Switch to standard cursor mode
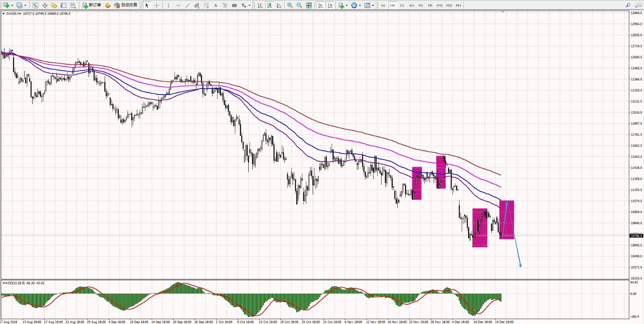Viewport: 644px width, 324px height. pos(147,5)
